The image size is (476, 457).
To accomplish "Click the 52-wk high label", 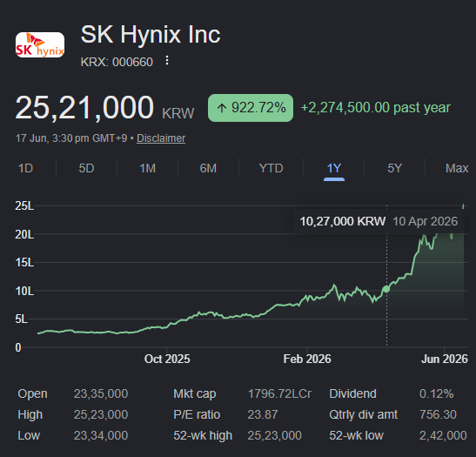I will click(203, 435).
